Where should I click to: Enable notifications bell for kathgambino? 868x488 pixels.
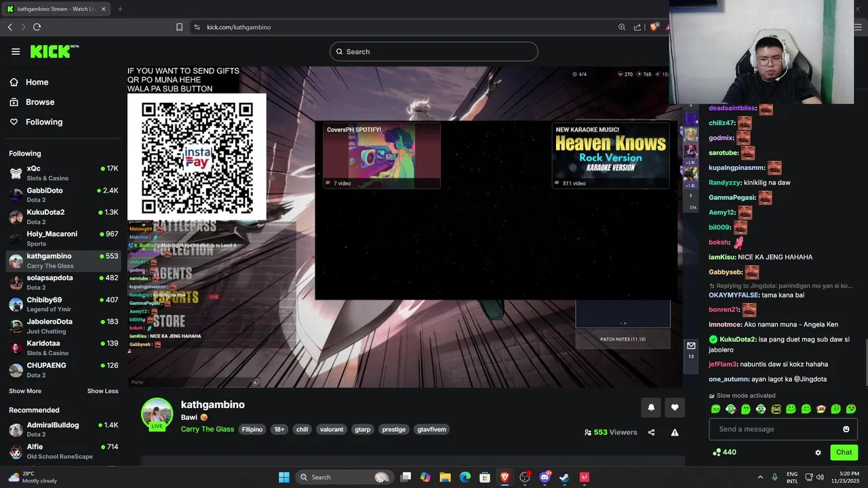(651, 407)
